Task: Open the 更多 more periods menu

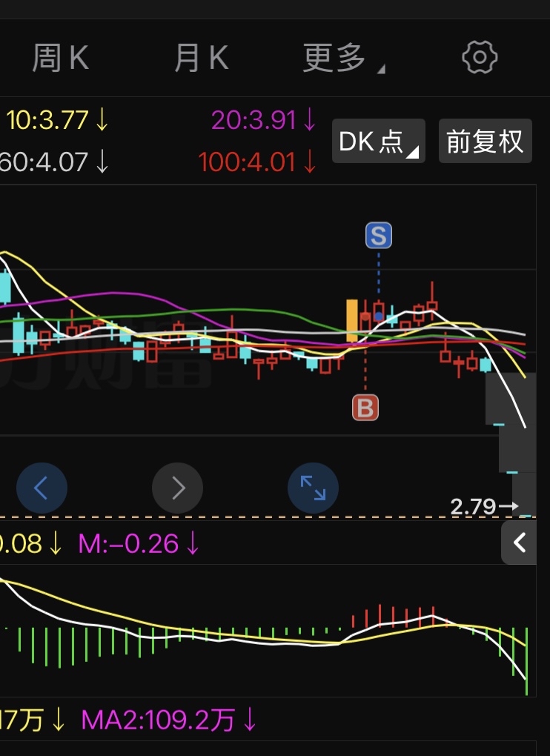Action: 343,58
